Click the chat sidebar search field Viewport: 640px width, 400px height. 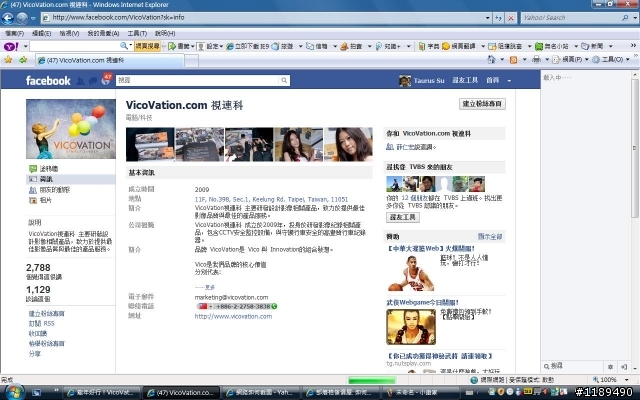(573, 366)
